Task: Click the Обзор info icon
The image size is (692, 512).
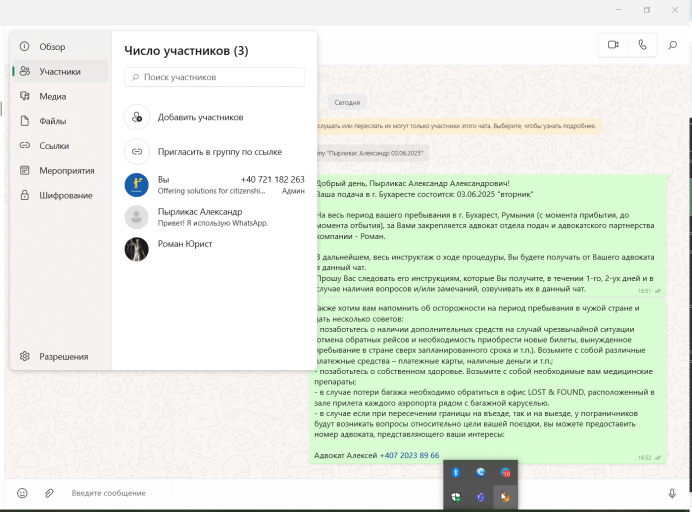Action: point(25,46)
